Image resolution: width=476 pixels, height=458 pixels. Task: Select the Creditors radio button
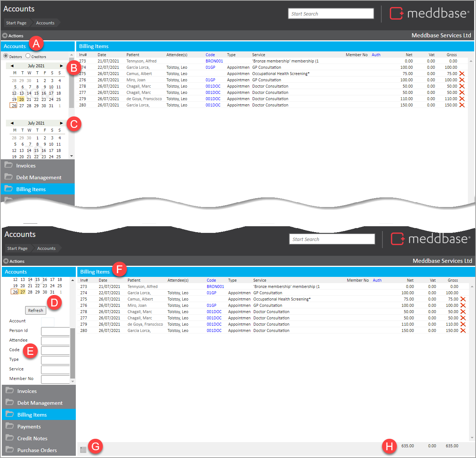(28, 56)
